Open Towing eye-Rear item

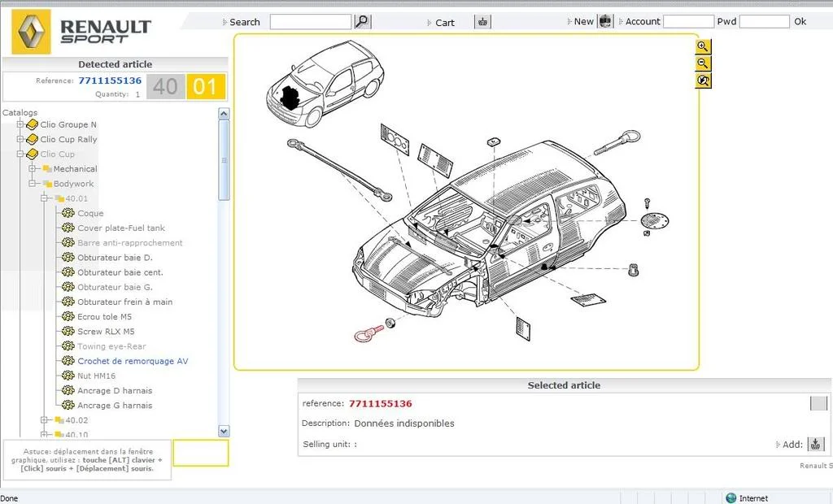[x=111, y=346]
